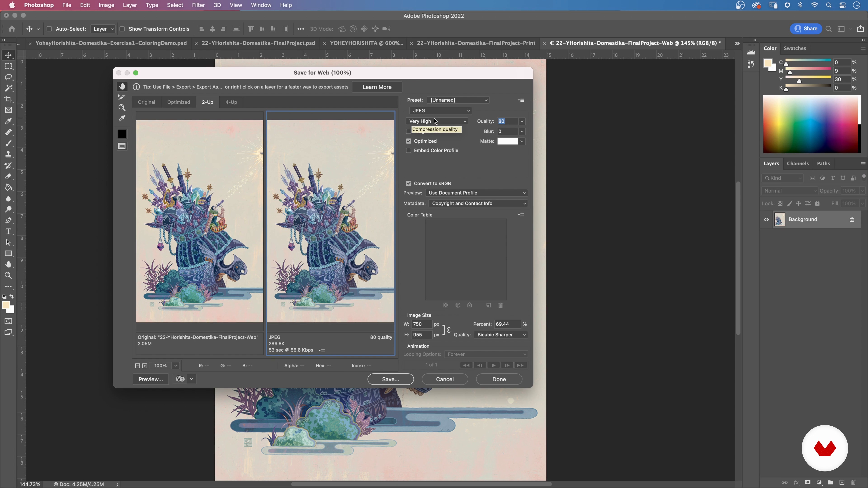Image resolution: width=868 pixels, height=488 pixels.
Task: Select the Pen tool
Action: click(8, 221)
